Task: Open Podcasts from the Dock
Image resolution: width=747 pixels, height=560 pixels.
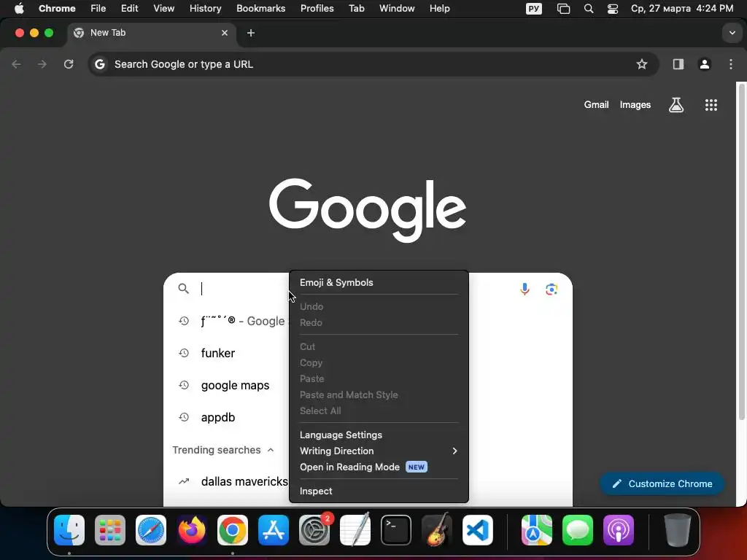Action: (x=619, y=530)
